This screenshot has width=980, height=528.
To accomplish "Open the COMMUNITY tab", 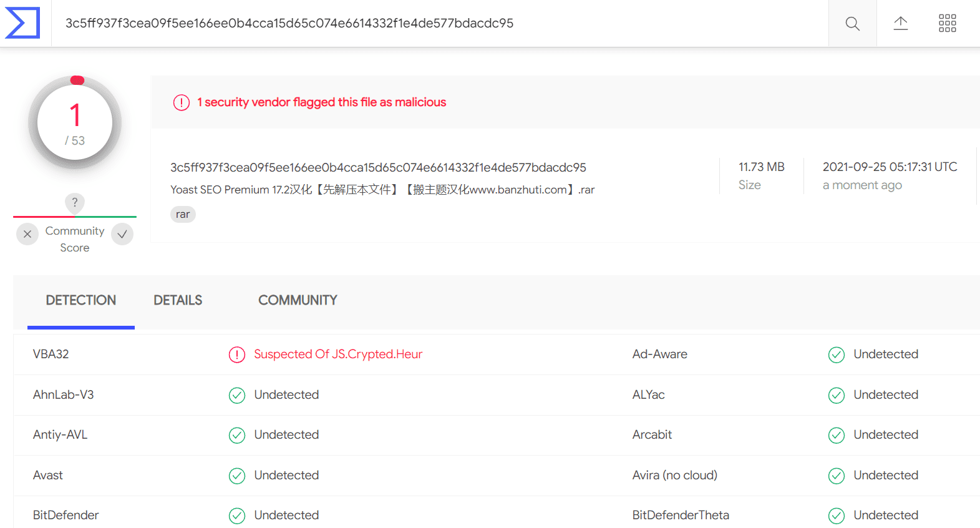I will click(298, 300).
